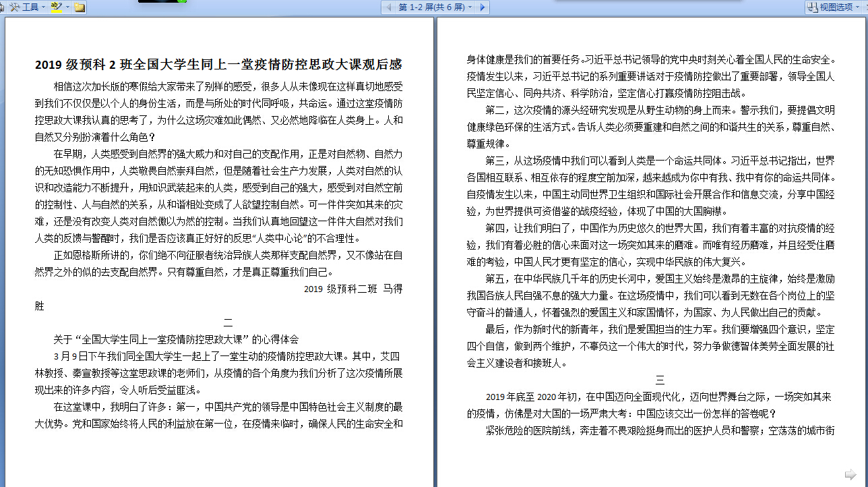Go to next screen with blue arrow
The width and height of the screenshot is (868, 487).
(483, 7)
